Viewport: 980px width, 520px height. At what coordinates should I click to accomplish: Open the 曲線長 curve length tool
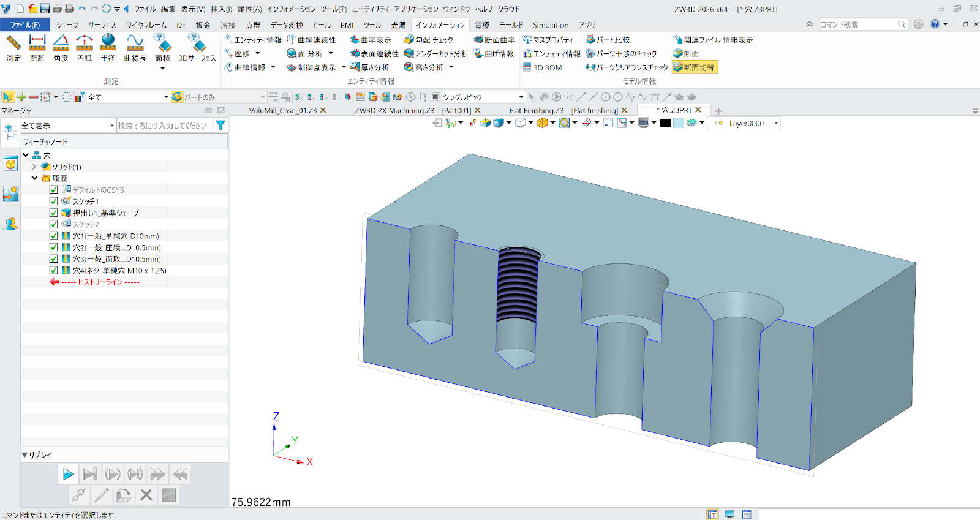click(x=135, y=48)
